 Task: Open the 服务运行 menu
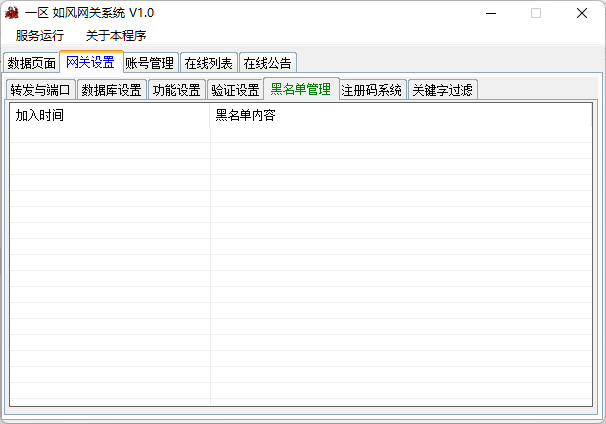[39, 36]
